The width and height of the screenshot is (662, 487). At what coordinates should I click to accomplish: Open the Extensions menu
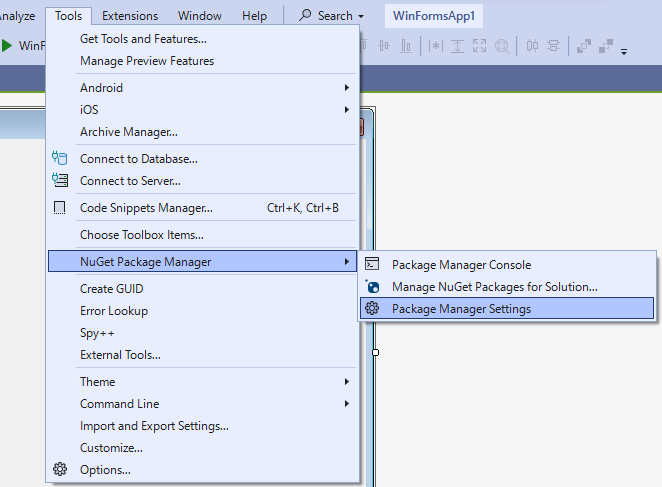tap(130, 16)
